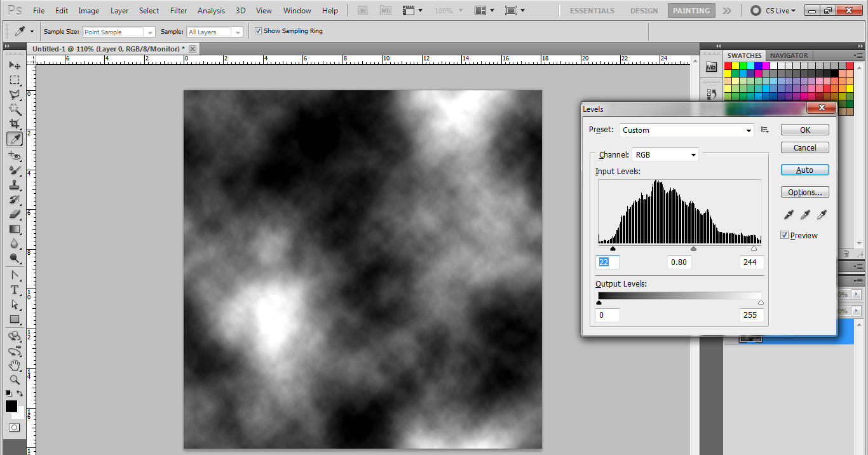Image resolution: width=868 pixels, height=455 pixels.
Task: Select the Rectangle shape tool
Action: [14, 319]
